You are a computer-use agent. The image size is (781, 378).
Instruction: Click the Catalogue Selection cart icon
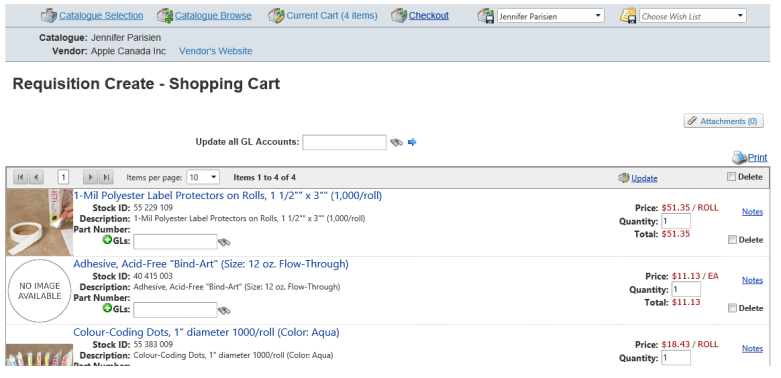pyautogui.click(x=49, y=16)
